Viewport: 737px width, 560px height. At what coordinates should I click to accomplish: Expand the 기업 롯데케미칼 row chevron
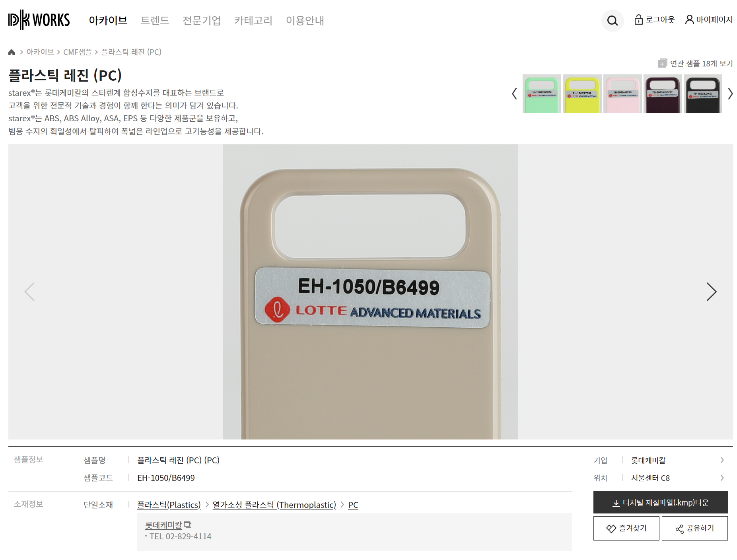click(x=722, y=460)
